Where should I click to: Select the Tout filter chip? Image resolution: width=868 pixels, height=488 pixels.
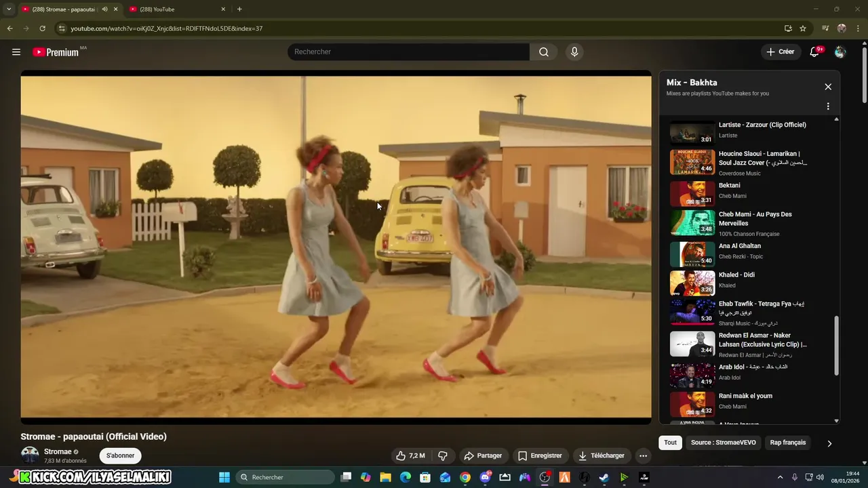670,443
